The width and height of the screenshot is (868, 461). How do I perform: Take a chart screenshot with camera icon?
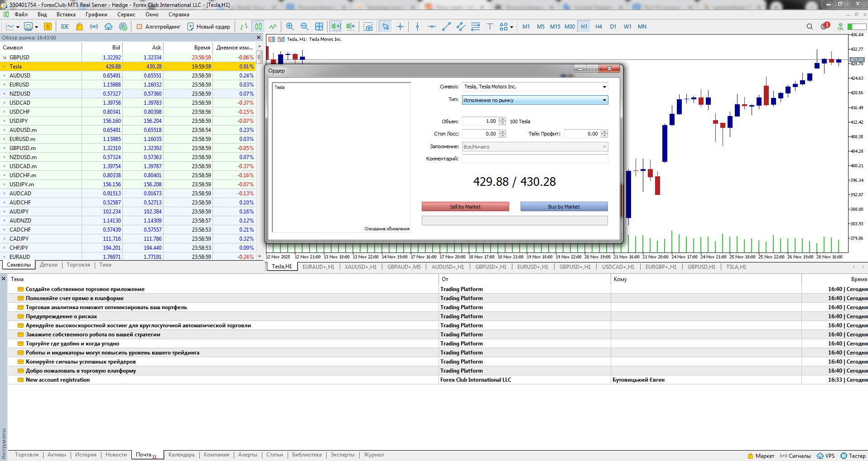tap(368, 27)
